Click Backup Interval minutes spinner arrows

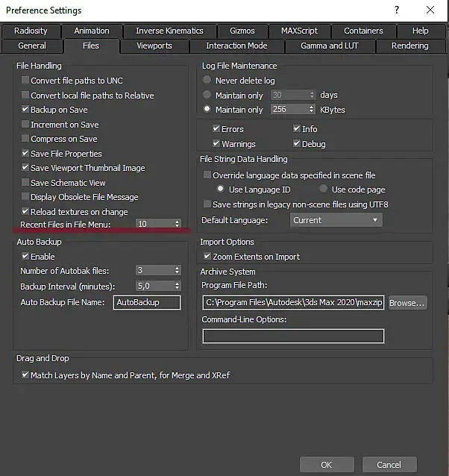point(178,286)
